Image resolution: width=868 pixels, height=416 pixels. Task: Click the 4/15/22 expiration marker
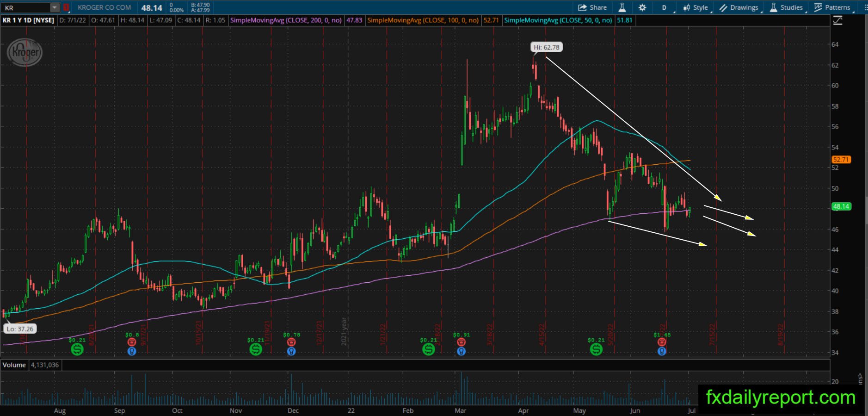(542, 334)
